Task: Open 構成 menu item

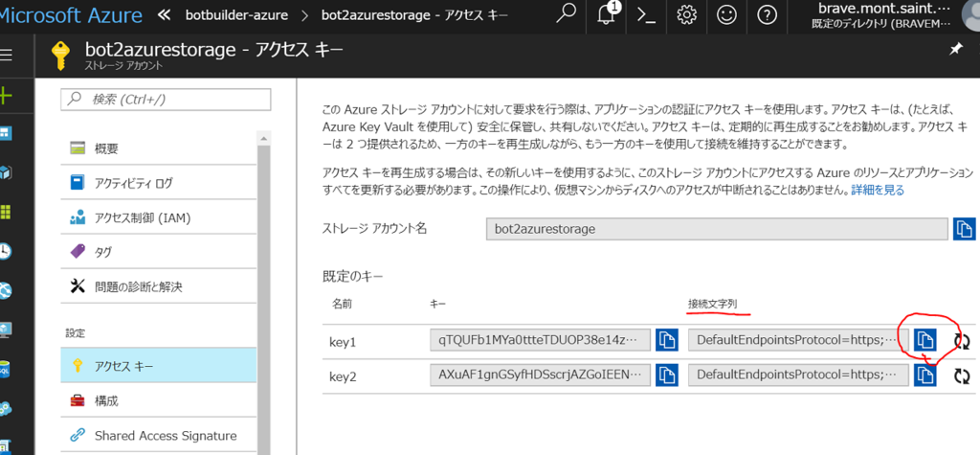Action: click(x=158, y=400)
